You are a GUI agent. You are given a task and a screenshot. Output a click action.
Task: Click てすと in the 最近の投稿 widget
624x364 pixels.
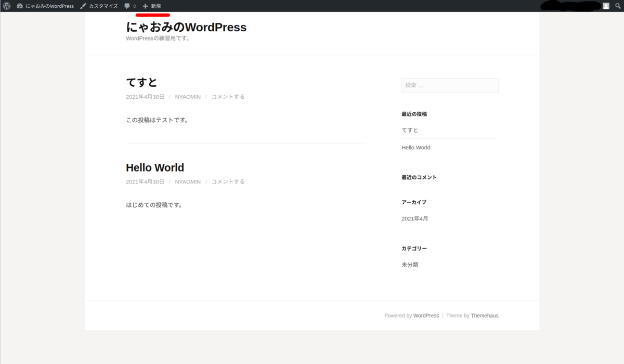[x=410, y=130]
